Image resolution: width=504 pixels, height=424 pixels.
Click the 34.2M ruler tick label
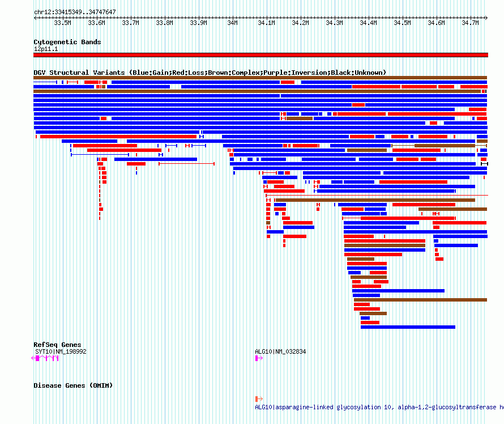click(300, 23)
